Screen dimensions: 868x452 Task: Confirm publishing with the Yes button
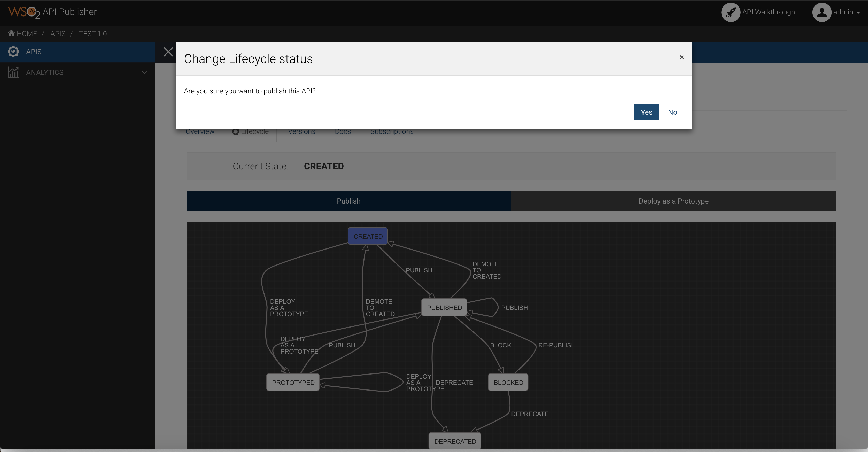pyautogui.click(x=646, y=112)
